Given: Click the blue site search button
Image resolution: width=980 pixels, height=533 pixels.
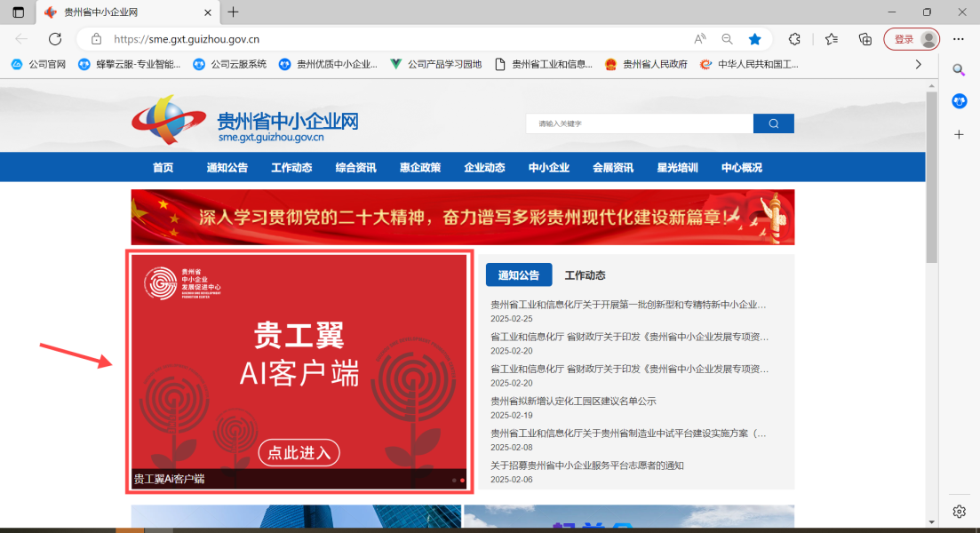Looking at the screenshot, I should click(774, 123).
